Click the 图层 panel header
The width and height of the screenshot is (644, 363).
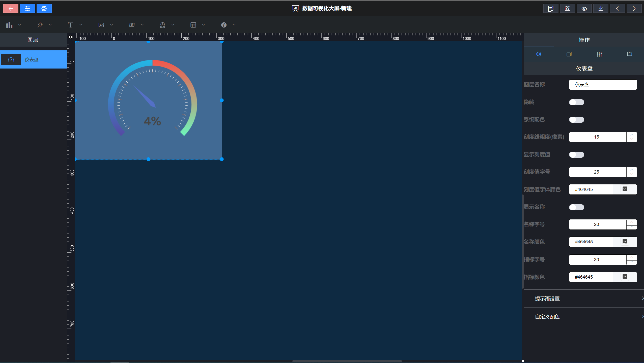pyautogui.click(x=33, y=40)
